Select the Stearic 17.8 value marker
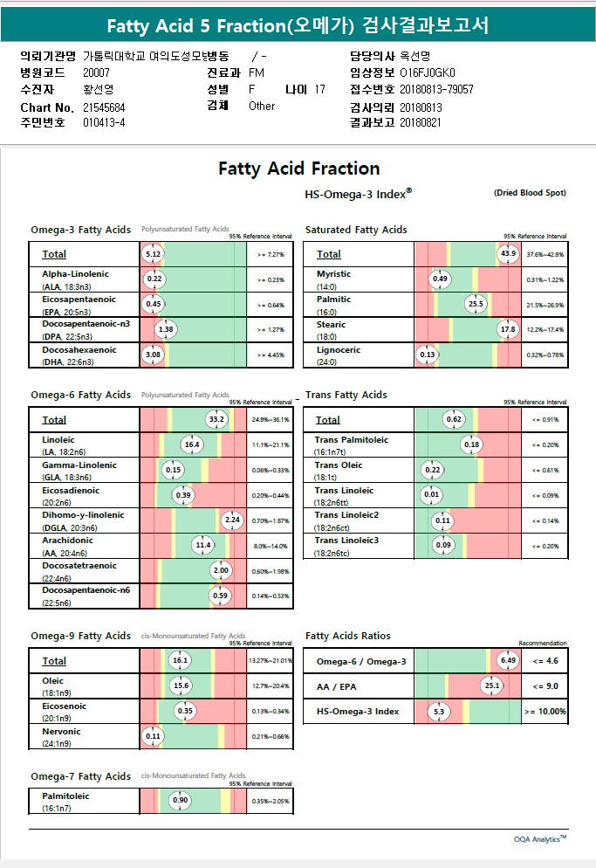The width and height of the screenshot is (596, 868). click(508, 329)
